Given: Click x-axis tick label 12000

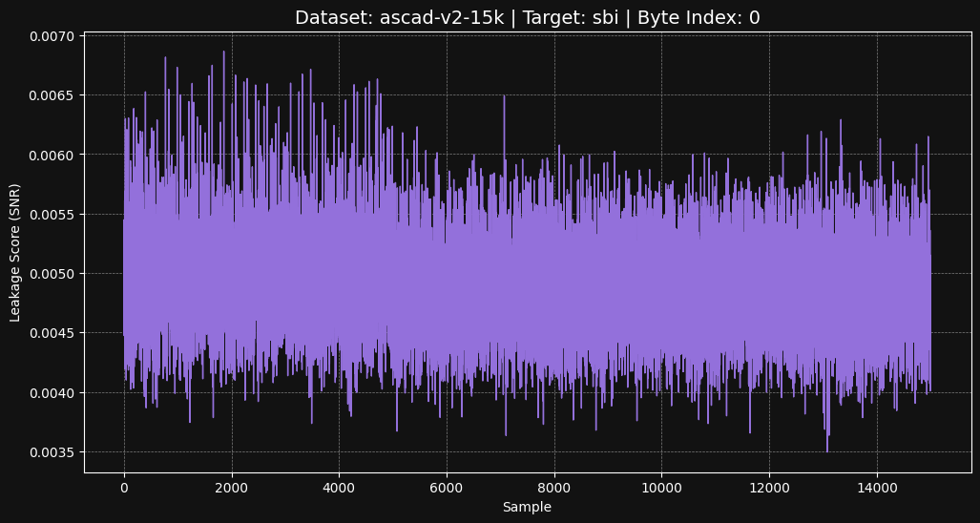Looking at the screenshot, I should [769, 486].
